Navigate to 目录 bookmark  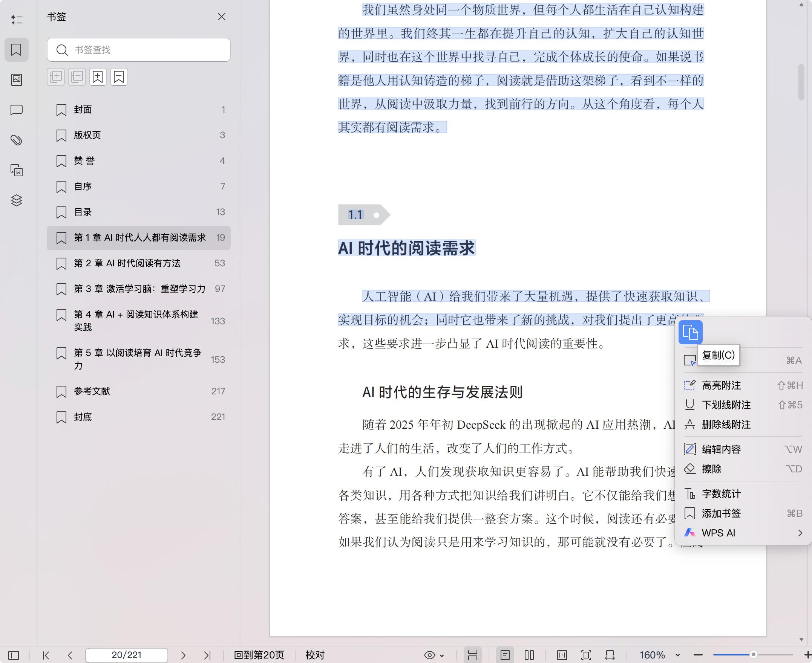point(139,212)
